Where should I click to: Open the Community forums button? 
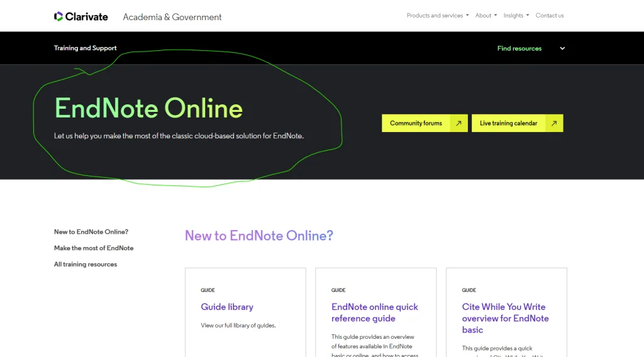point(416,123)
